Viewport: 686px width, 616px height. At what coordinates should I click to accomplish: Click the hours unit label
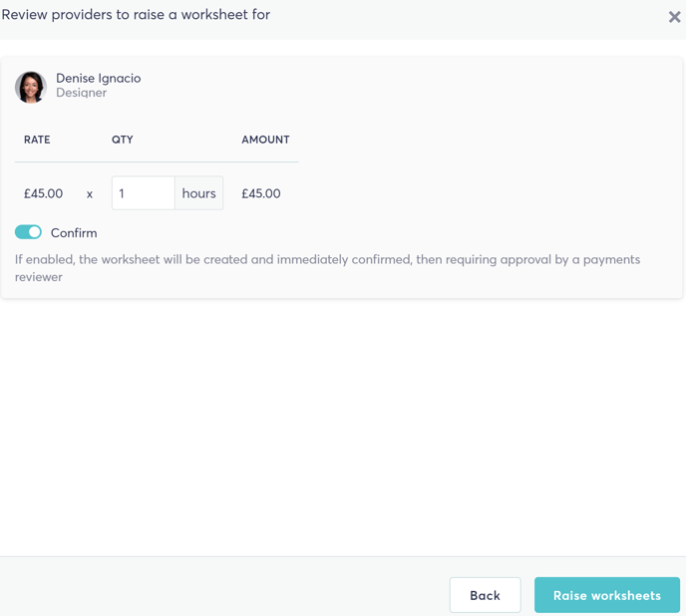(199, 193)
